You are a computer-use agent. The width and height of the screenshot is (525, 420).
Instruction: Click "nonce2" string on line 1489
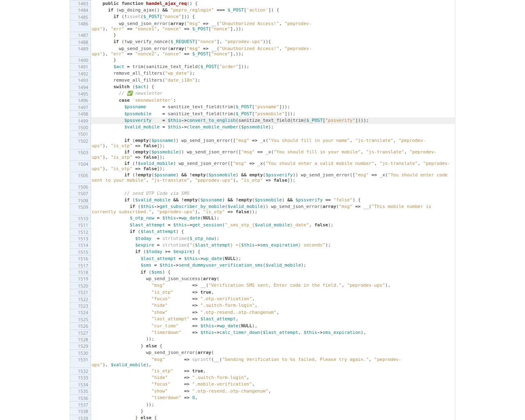(146, 54)
